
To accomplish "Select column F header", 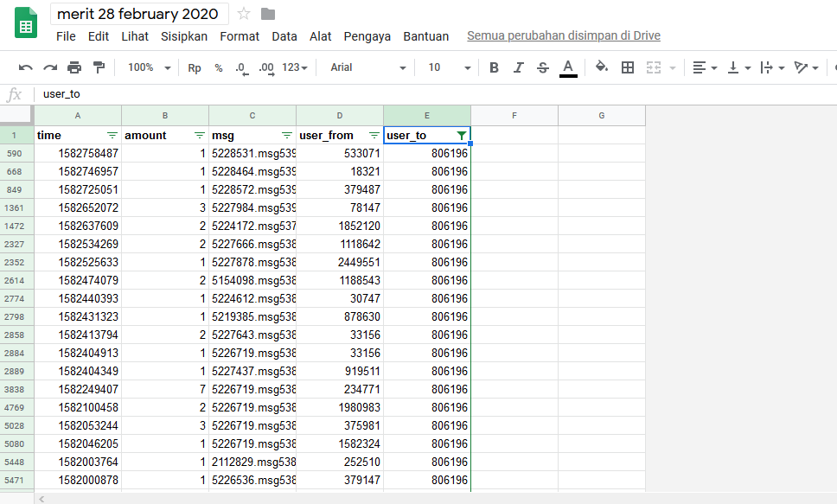I will [x=514, y=115].
